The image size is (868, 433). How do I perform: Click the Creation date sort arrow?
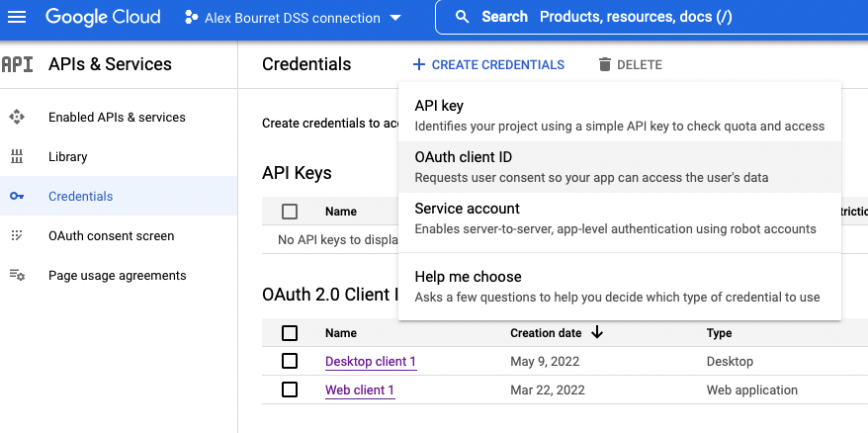(x=597, y=333)
